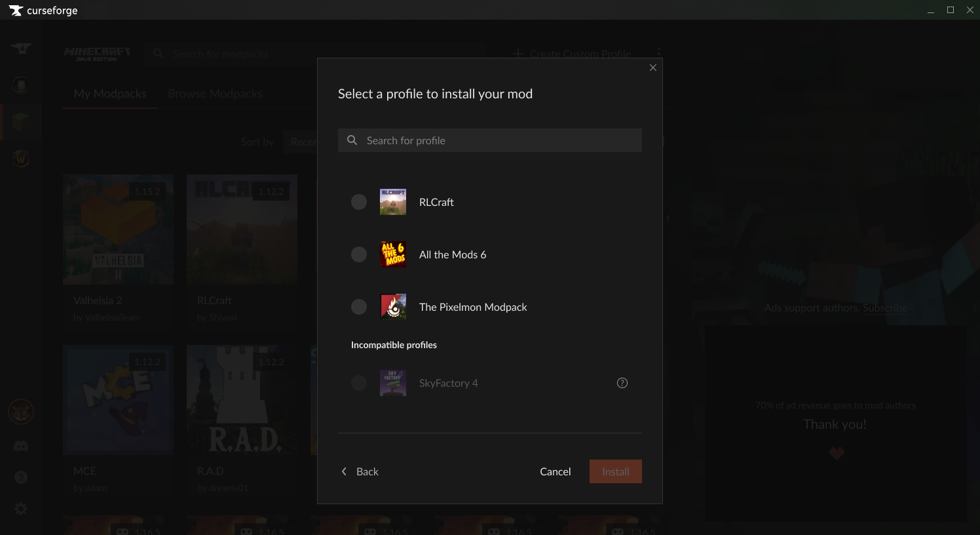Image resolution: width=980 pixels, height=535 pixels.
Task: Focus the Search for profile field
Action: [490, 140]
